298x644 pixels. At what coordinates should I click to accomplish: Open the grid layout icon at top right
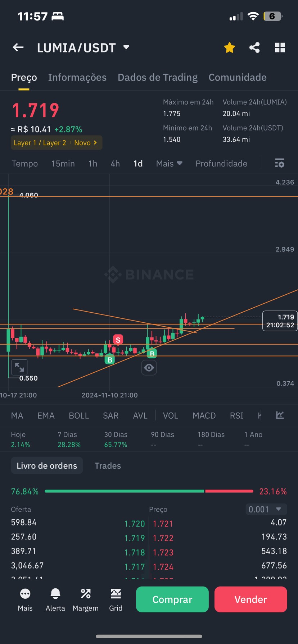tap(280, 47)
